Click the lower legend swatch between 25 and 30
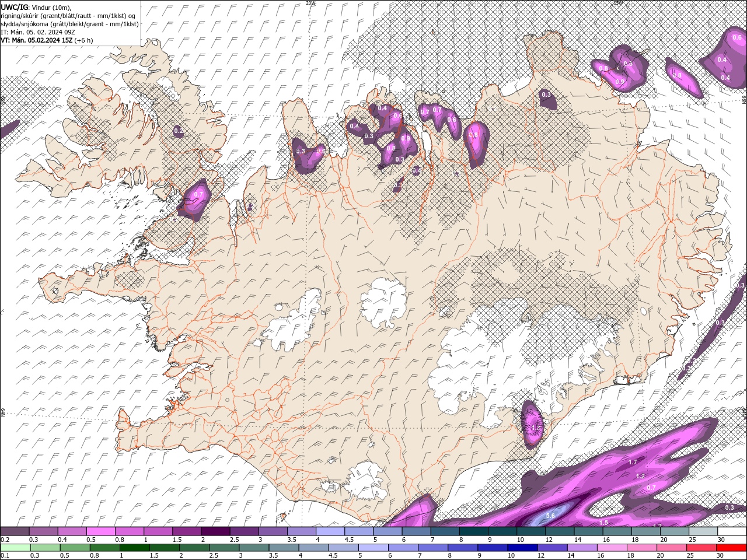This screenshot has width=747, height=560. tap(702, 548)
